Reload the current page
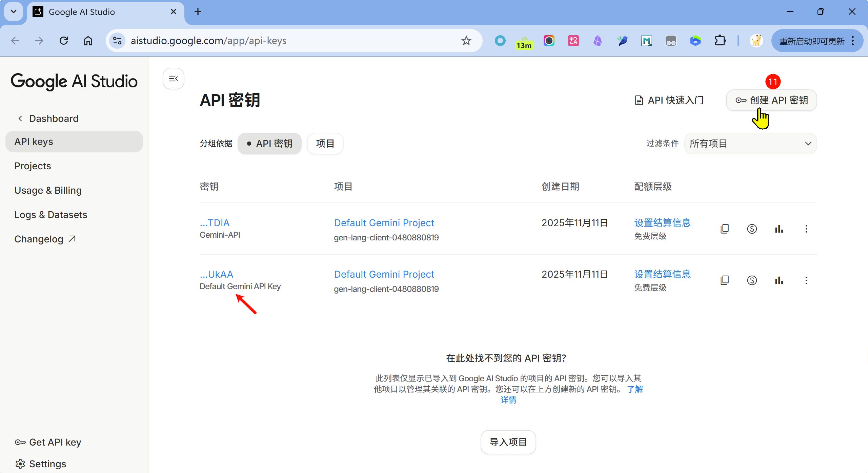This screenshot has height=473, width=868. tap(64, 41)
